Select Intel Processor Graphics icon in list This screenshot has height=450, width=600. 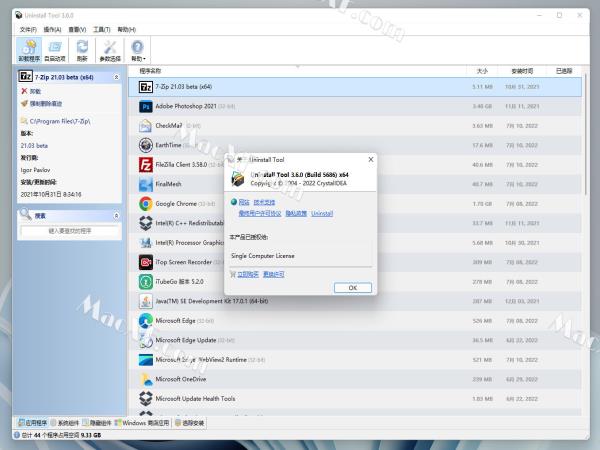[146, 243]
